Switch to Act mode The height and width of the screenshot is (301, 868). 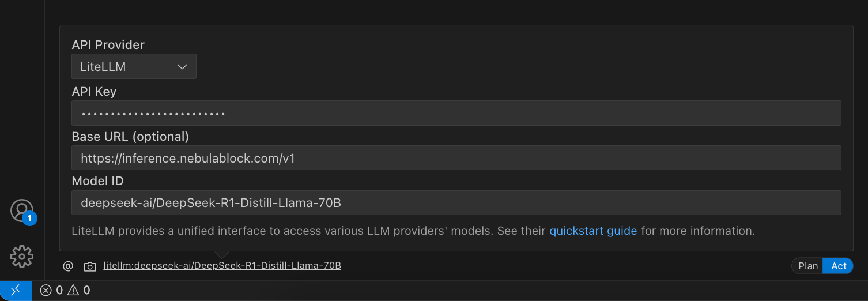click(839, 266)
